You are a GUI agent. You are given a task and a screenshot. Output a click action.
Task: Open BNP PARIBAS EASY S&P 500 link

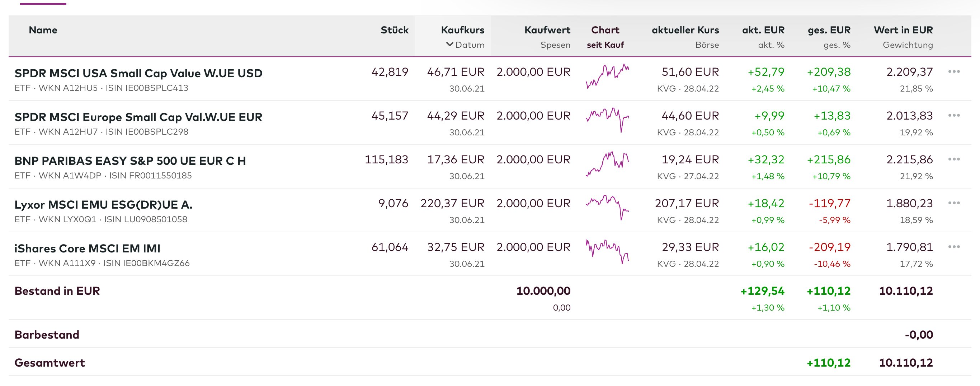tap(130, 161)
